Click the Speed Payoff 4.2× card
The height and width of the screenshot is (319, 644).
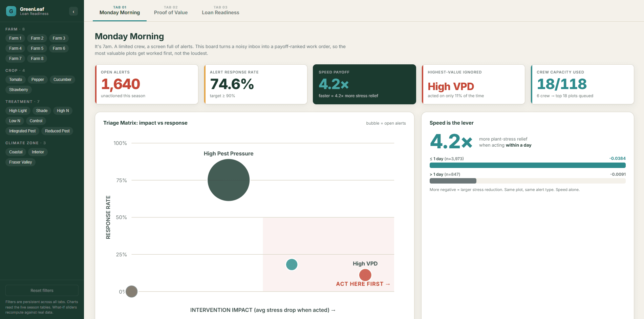click(364, 84)
